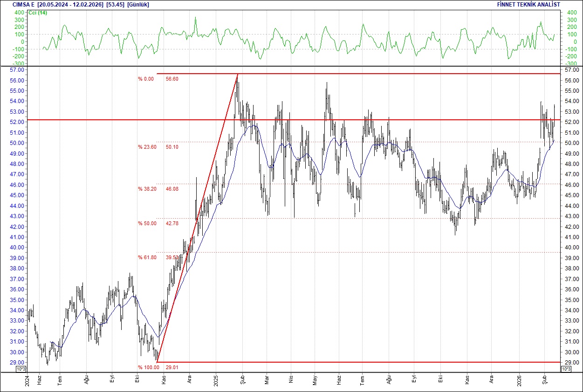
Task: Click the 56.60 Fibonacci price label
Action: (171, 78)
